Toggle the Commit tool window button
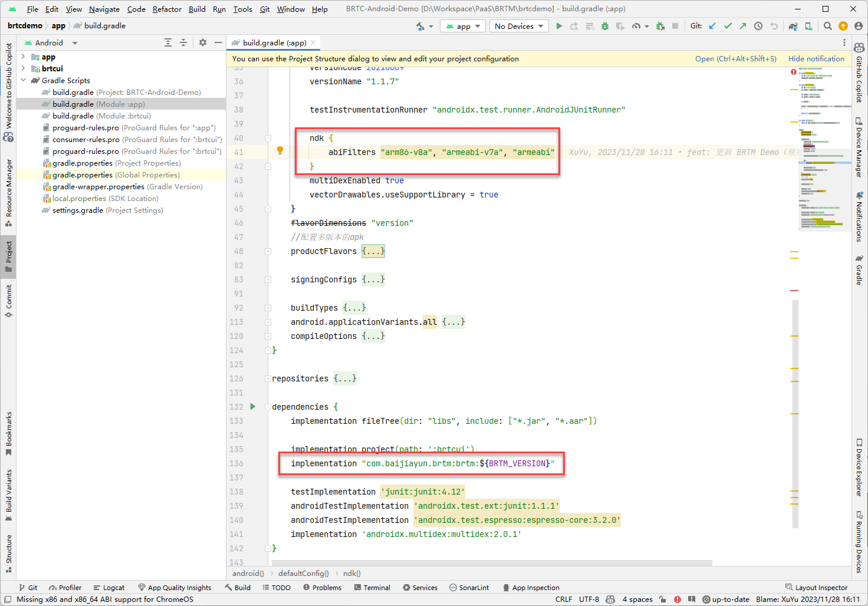 tap(8, 301)
